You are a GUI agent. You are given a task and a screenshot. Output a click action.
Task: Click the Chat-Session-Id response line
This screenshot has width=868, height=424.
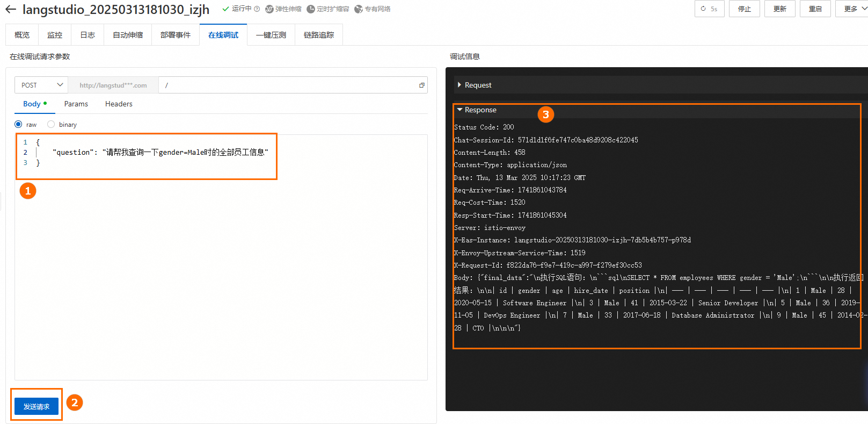tap(546, 140)
